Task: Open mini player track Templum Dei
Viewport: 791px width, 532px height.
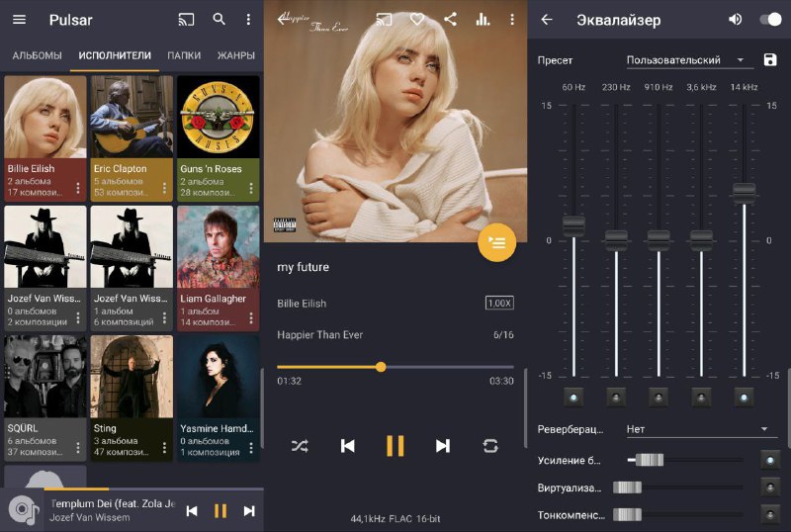Action: [113, 510]
